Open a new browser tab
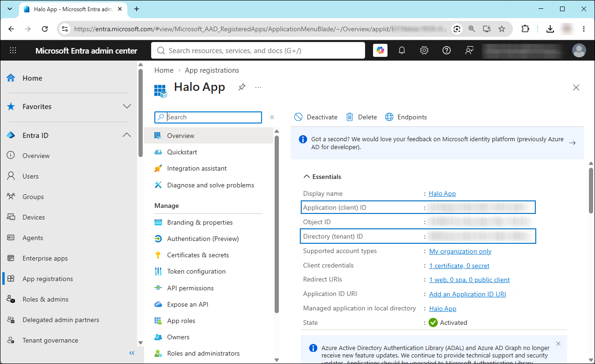This screenshot has width=595, height=364. click(137, 9)
